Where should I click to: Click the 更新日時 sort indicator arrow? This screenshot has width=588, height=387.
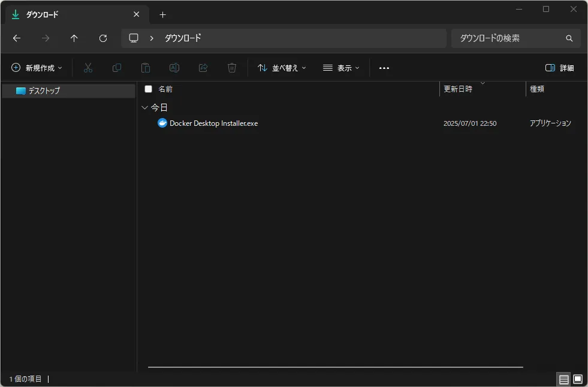[x=483, y=83]
